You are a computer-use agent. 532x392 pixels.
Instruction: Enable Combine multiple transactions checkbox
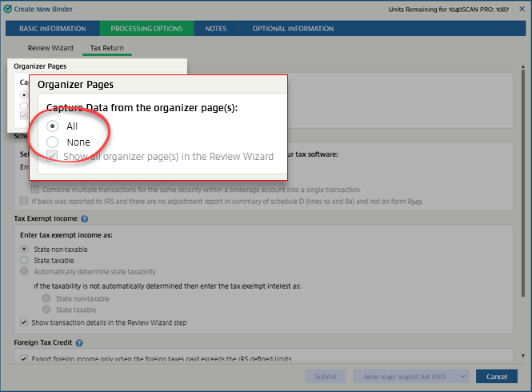[x=35, y=190]
